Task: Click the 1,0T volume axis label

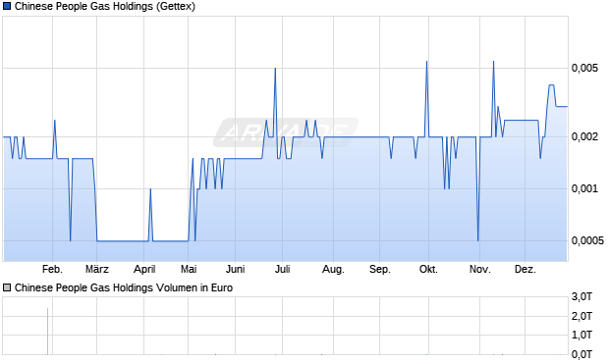Action: point(581,335)
